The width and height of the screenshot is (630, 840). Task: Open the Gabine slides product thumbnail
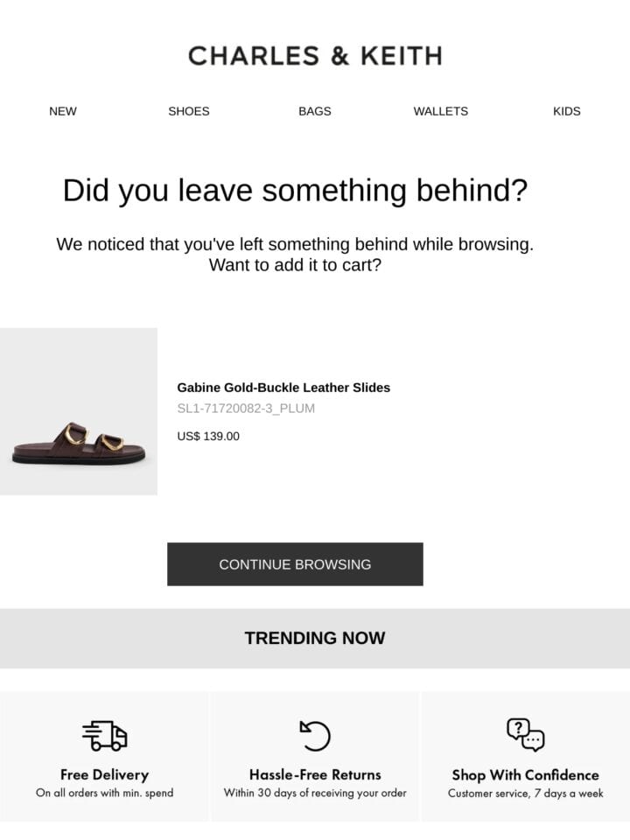[79, 411]
